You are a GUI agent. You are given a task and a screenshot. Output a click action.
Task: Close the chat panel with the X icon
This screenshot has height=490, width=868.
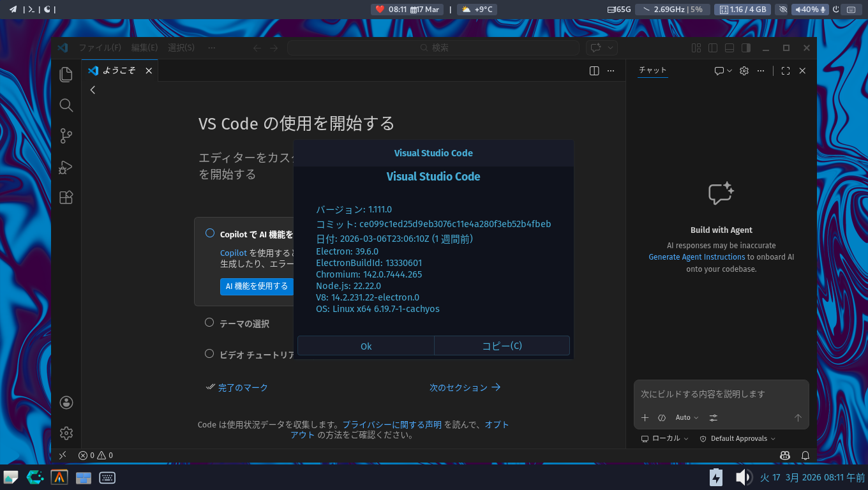pos(802,71)
